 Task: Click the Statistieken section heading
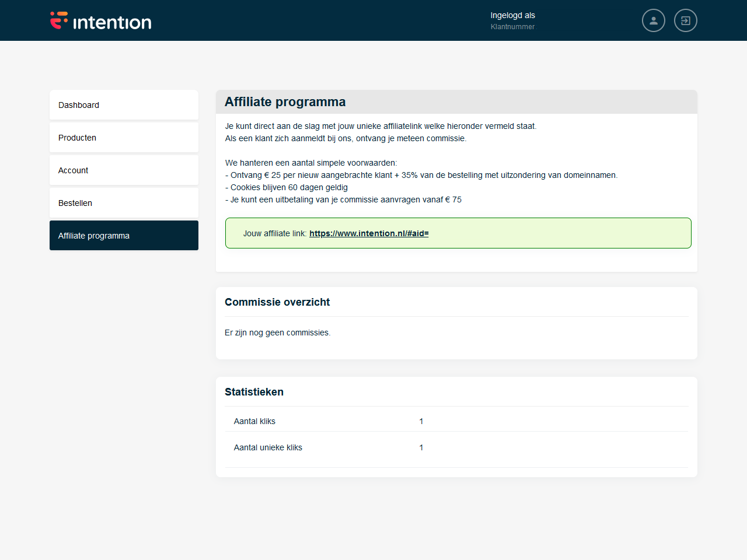tap(254, 392)
